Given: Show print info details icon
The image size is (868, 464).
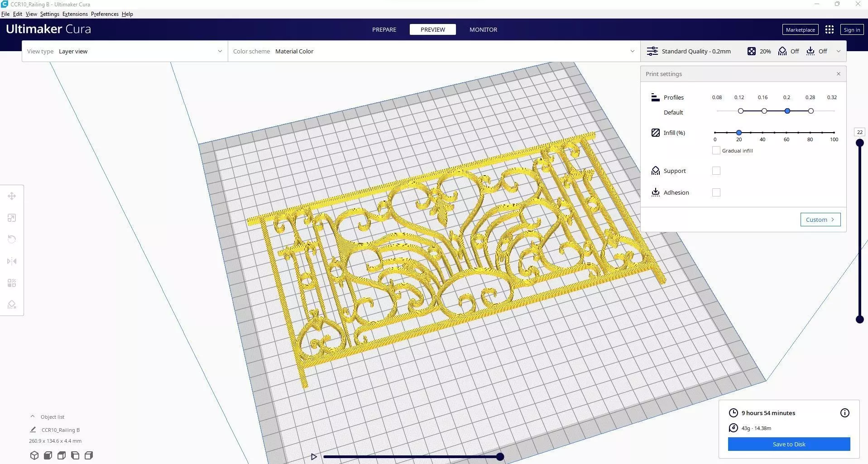Looking at the screenshot, I should coord(844,413).
